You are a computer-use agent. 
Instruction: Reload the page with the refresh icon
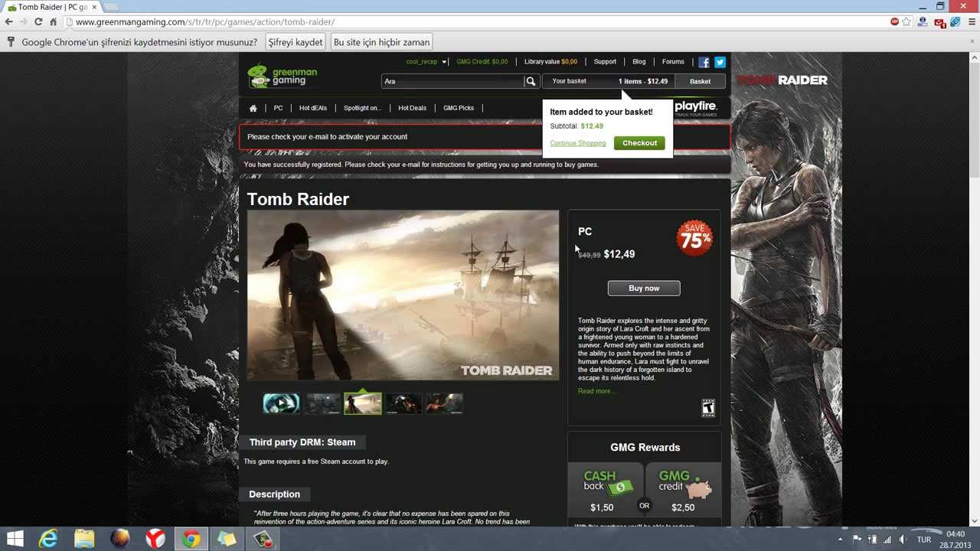point(38,22)
